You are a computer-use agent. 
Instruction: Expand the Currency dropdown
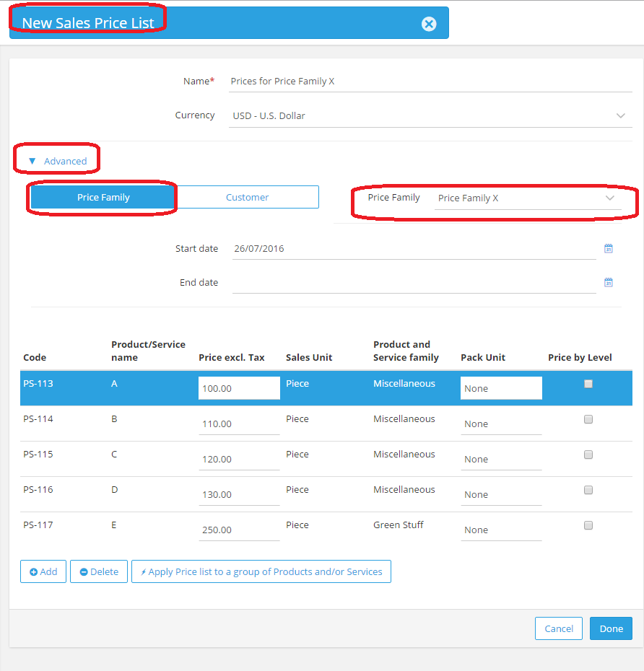[x=620, y=115]
